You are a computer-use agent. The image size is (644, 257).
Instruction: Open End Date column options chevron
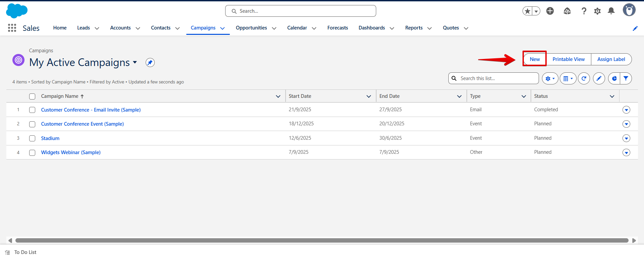(x=459, y=97)
